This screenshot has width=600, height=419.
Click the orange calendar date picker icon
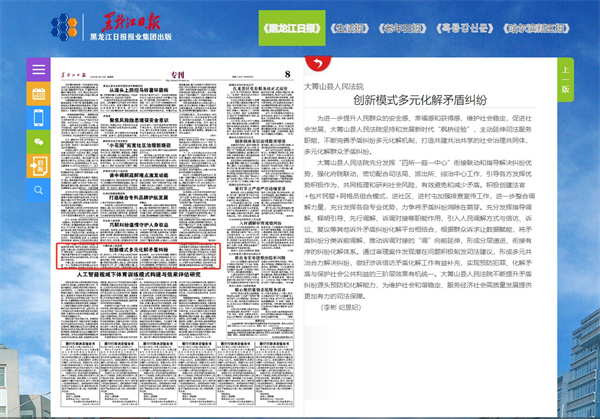point(38,94)
